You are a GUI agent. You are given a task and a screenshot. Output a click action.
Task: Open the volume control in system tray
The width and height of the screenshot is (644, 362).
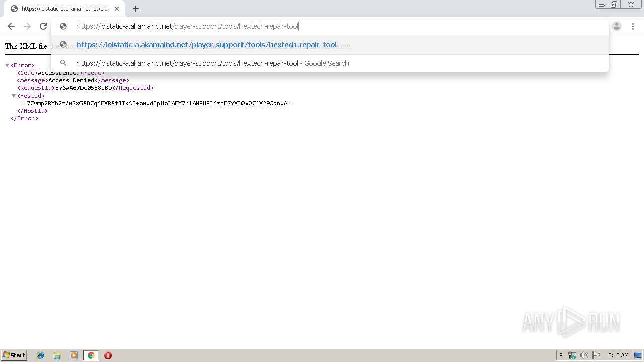click(x=584, y=355)
